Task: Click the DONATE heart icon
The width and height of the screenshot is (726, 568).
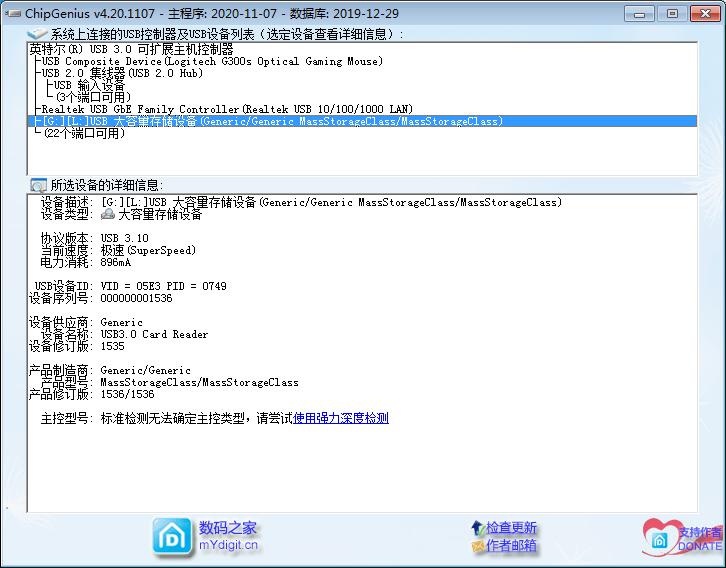Action: (661, 538)
